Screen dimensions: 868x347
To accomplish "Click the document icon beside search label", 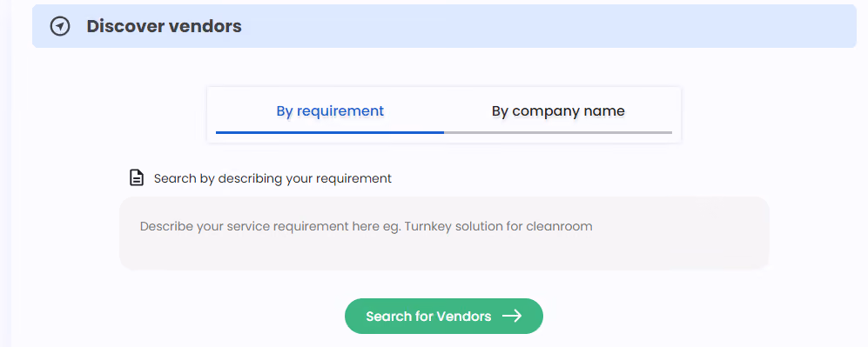I will coord(136,178).
